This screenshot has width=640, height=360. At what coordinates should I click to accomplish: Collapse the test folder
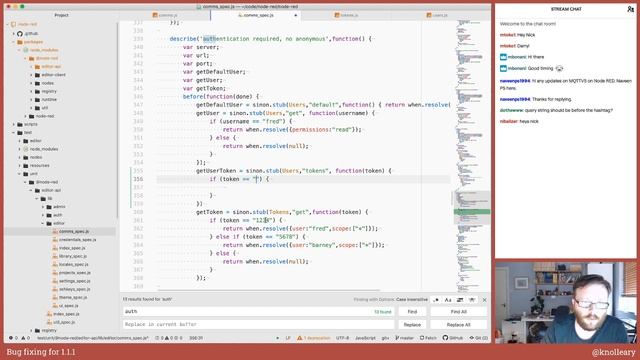13,132
